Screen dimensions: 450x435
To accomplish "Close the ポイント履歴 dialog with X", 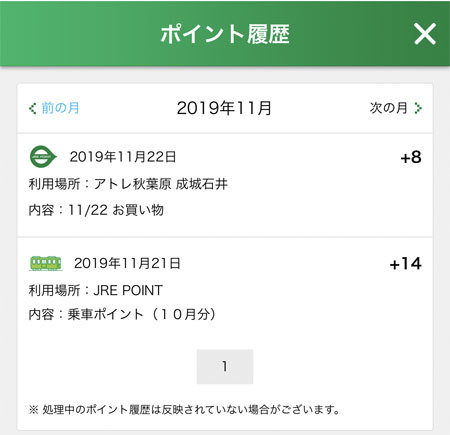I will (x=425, y=34).
